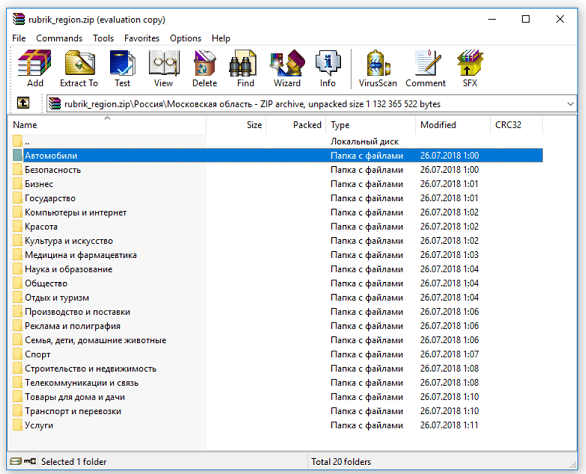Click the Add archive toolbar icon
Image resolution: width=586 pixels, height=474 pixels.
pos(35,68)
